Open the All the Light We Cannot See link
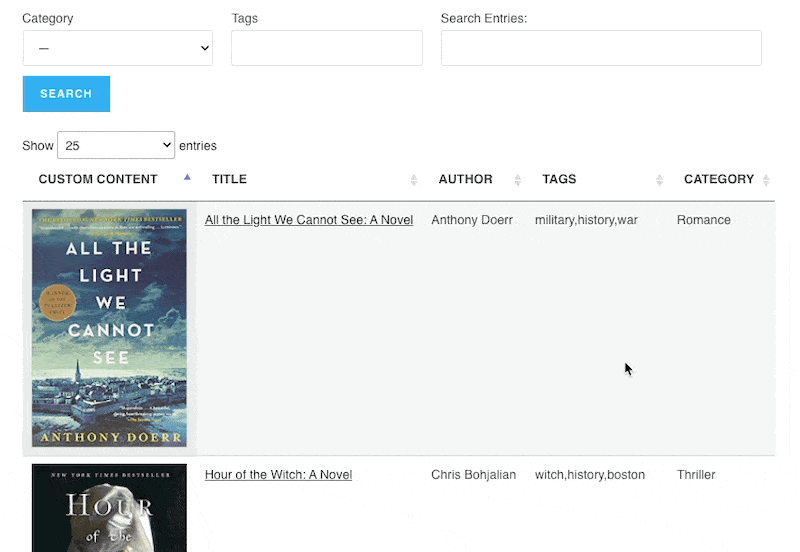Image resolution: width=800 pixels, height=552 pixels. pyautogui.click(x=309, y=220)
